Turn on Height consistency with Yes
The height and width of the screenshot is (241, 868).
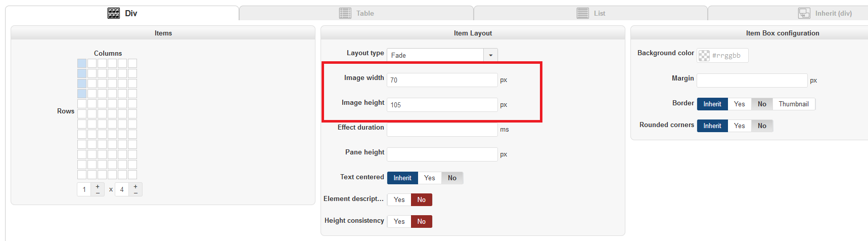coord(399,221)
